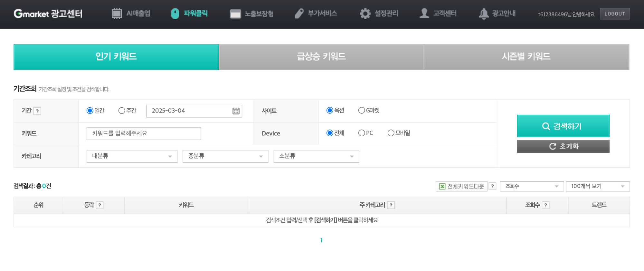
Task: Switch to the 시즌별 키워드 tab
Action: (527, 57)
